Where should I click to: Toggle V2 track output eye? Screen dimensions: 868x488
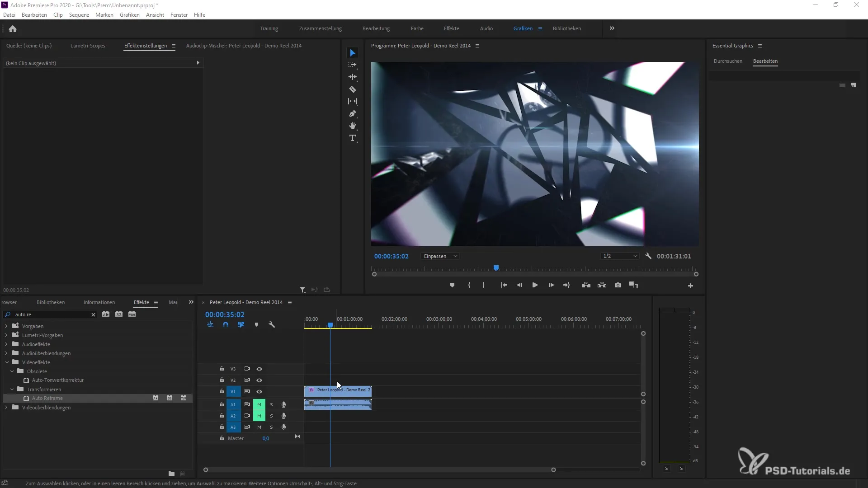(259, 380)
